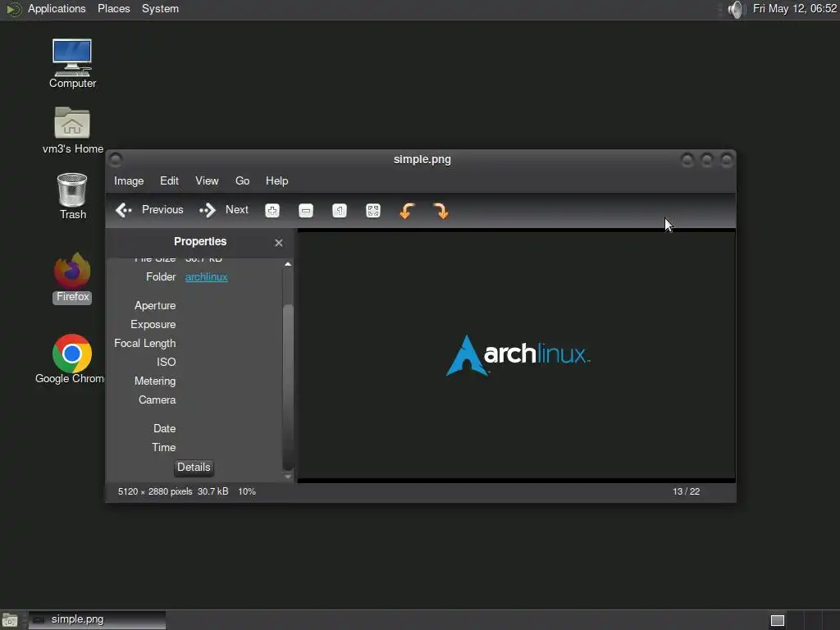Launch Google Chrome from the desktop
The image size is (840, 630).
[71, 359]
